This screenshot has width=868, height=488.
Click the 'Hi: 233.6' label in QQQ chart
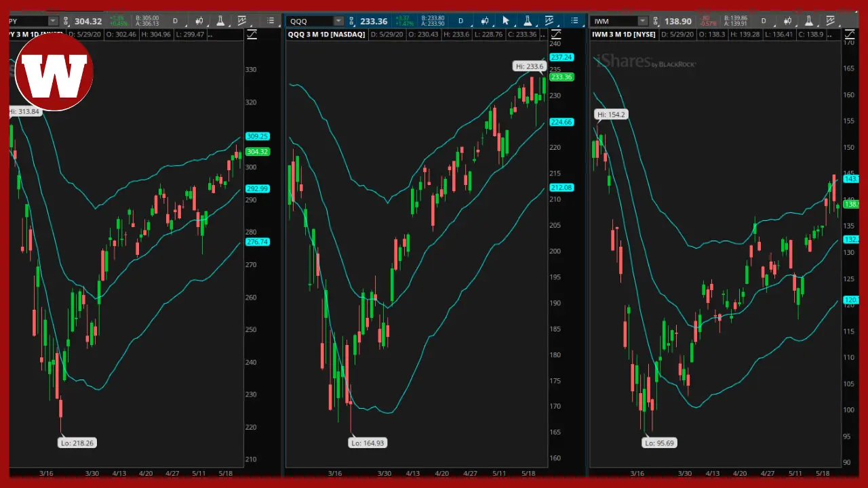coord(530,66)
